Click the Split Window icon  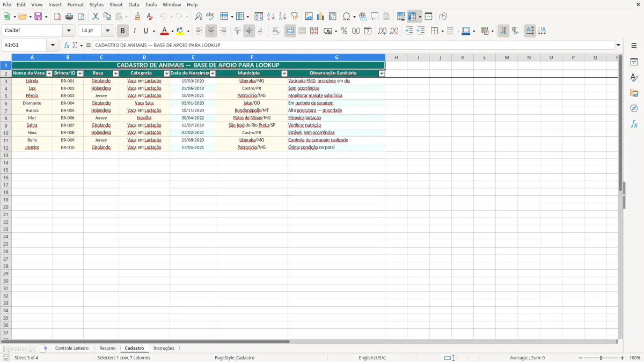click(429, 17)
